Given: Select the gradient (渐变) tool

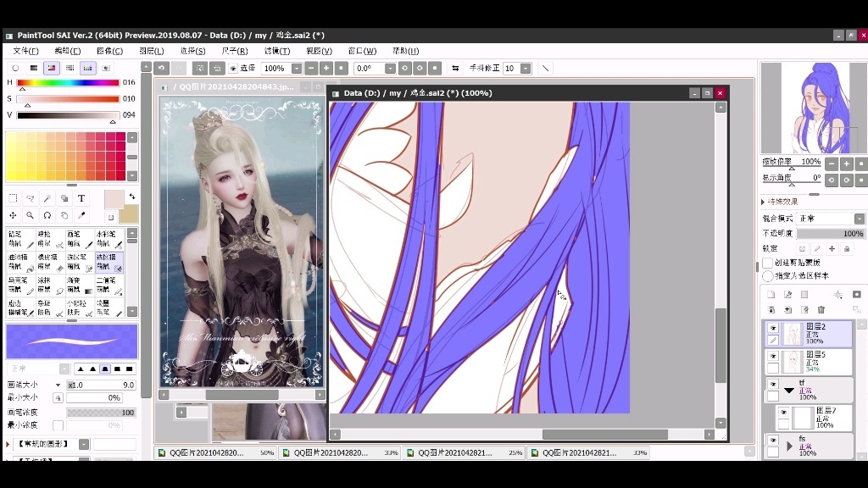Looking at the screenshot, I should point(81,286).
